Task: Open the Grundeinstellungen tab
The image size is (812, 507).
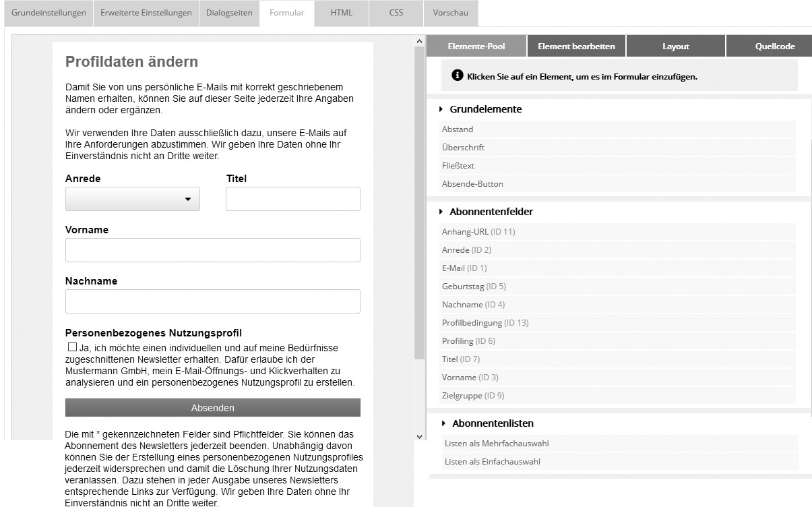Action: [49, 13]
